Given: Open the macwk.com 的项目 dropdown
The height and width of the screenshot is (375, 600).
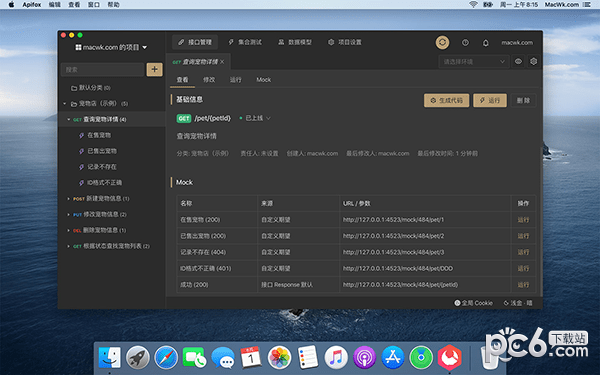Looking at the screenshot, I should click(111, 47).
